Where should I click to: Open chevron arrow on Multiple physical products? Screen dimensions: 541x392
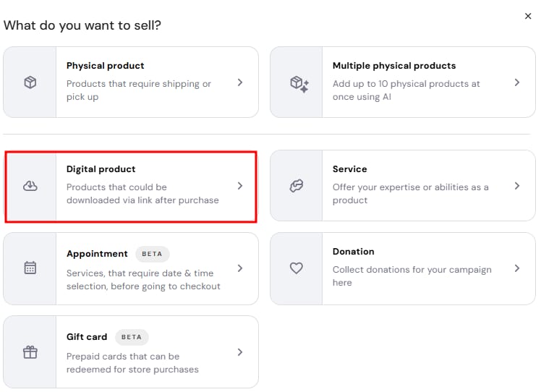[x=517, y=82]
